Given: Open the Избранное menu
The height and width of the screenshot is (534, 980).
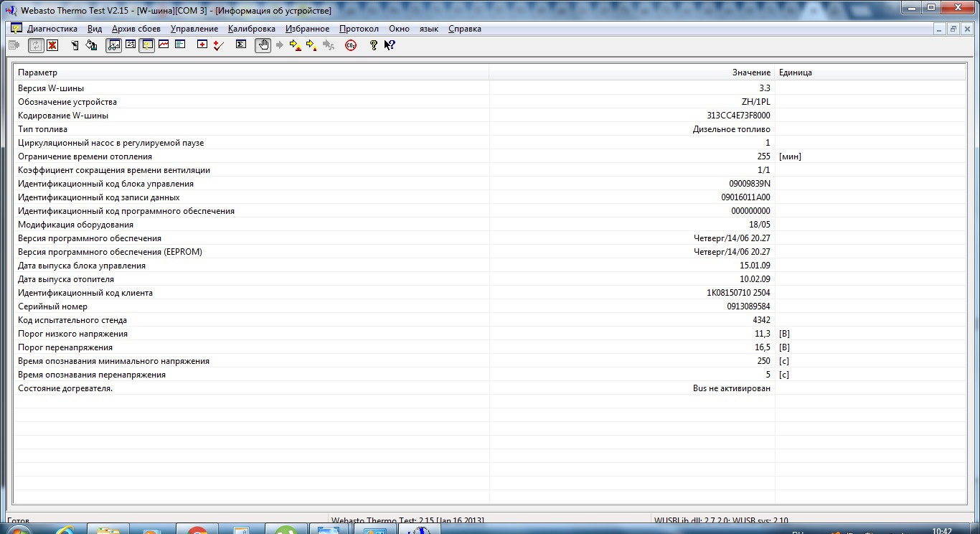Looking at the screenshot, I should coord(307,29).
